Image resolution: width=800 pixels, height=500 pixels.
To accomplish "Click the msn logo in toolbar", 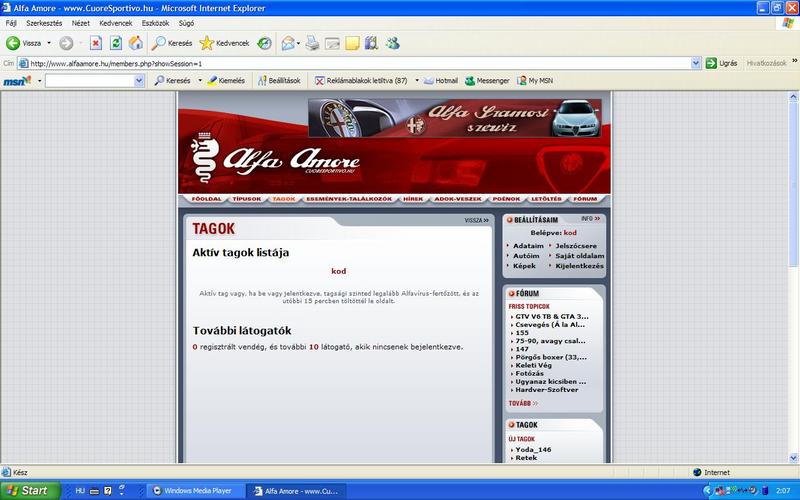I will (x=17, y=81).
